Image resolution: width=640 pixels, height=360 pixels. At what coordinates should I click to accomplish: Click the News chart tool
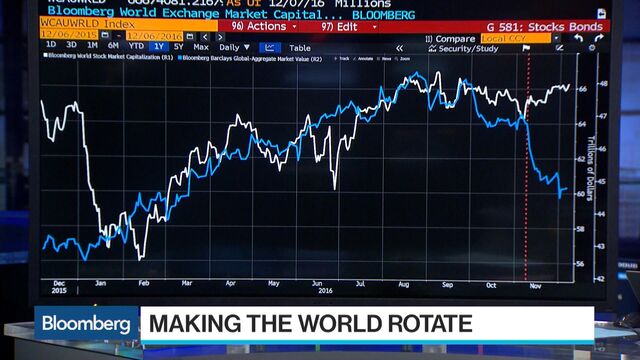tap(384, 59)
